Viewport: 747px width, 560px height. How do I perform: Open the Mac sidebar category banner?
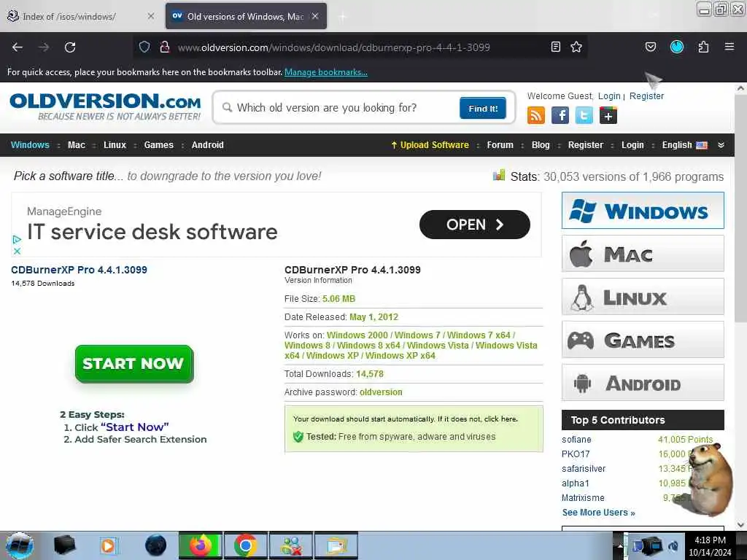643,253
